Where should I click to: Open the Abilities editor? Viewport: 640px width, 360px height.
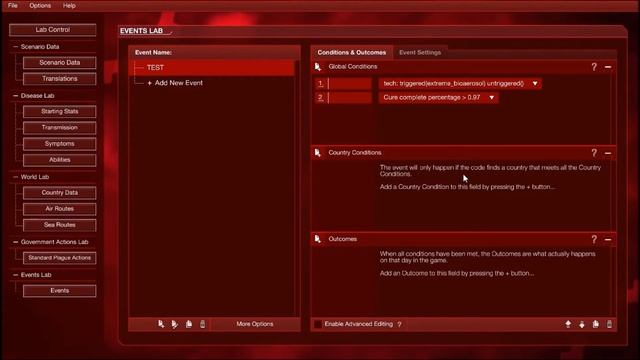(60, 160)
